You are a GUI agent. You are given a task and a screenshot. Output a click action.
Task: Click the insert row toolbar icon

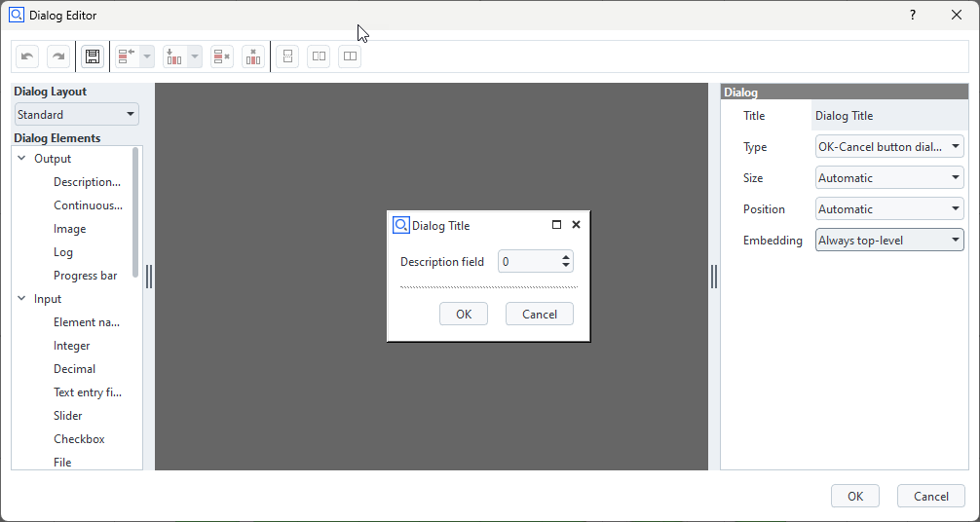[x=127, y=56]
